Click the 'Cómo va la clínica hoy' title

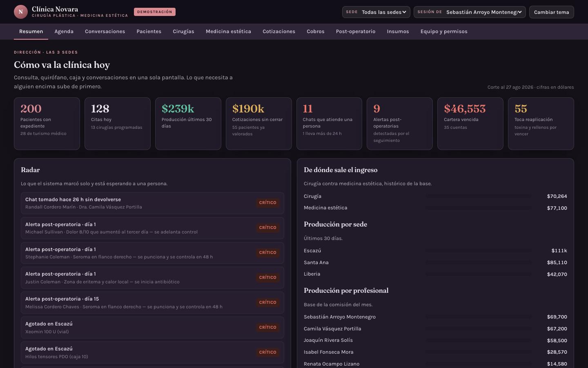[62, 65]
